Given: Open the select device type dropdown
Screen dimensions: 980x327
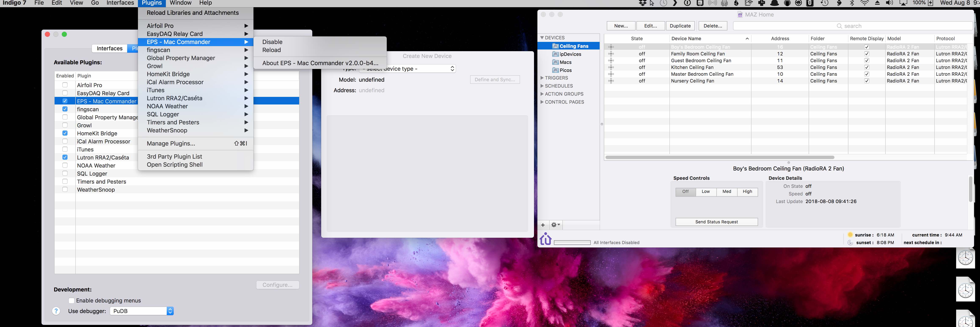Looking at the screenshot, I should tap(407, 69).
